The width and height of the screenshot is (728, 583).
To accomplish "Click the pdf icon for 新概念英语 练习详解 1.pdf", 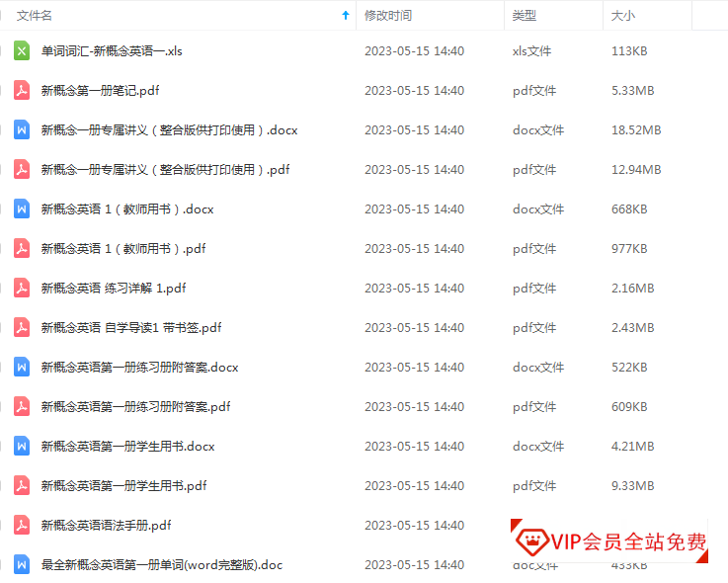I will pos(22,288).
